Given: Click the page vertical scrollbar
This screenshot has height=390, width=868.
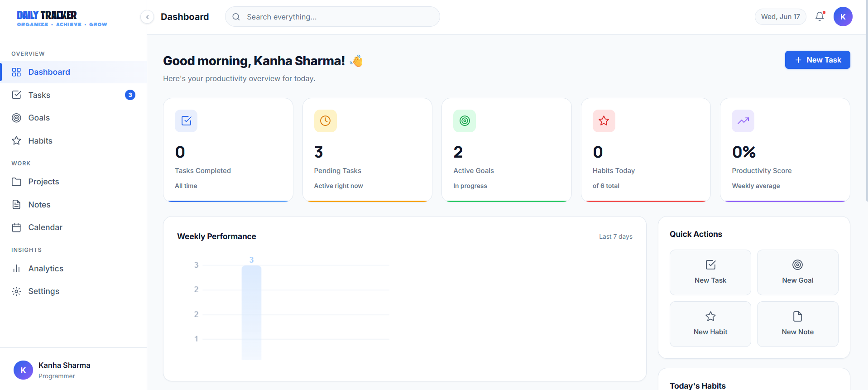Looking at the screenshot, I should tap(866, 101).
